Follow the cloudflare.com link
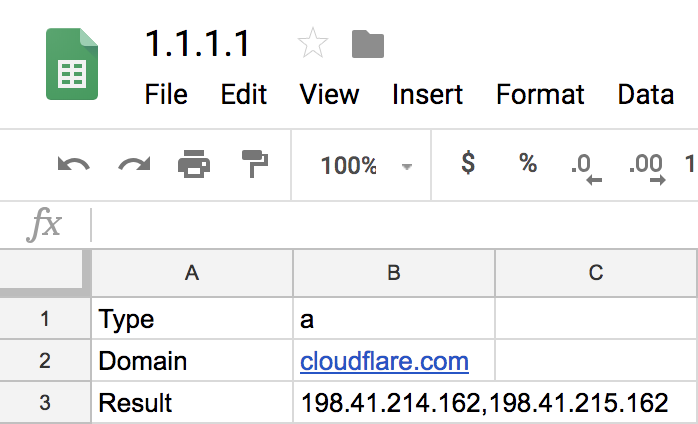 coord(384,361)
